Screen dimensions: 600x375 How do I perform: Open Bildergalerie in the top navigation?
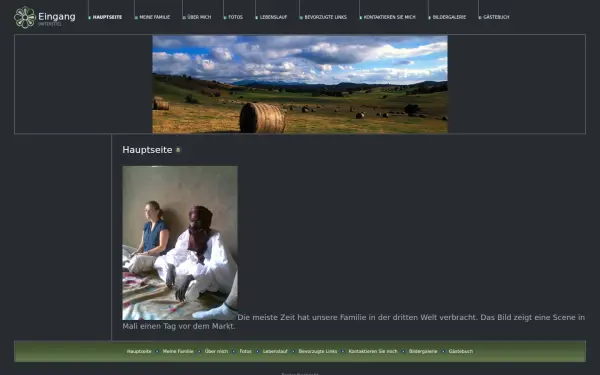point(449,17)
